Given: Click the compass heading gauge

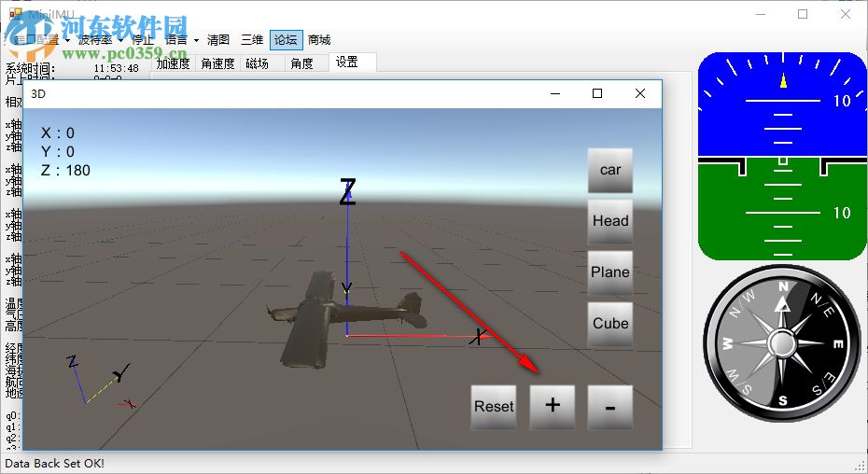Looking at the screenshot, I should tap(782, 343).
